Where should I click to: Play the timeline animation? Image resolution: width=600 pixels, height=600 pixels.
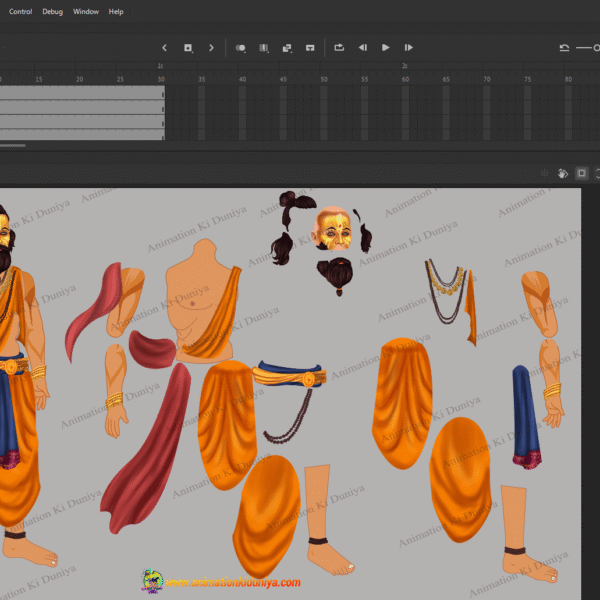point(386,47)
